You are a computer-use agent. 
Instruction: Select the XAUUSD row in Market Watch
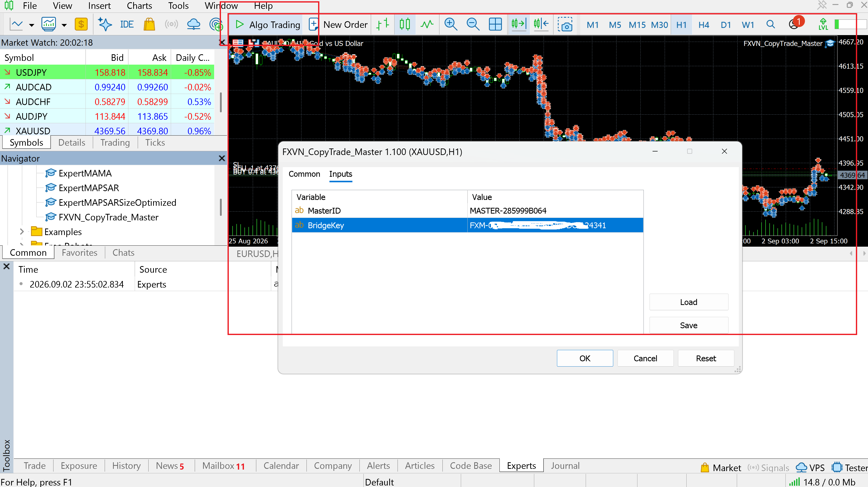pos(107,130)
